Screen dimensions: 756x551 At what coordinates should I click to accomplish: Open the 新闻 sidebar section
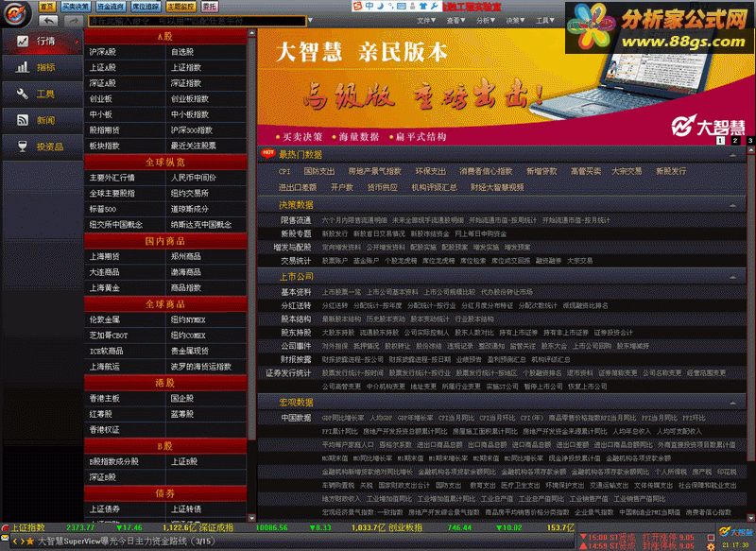43,120
